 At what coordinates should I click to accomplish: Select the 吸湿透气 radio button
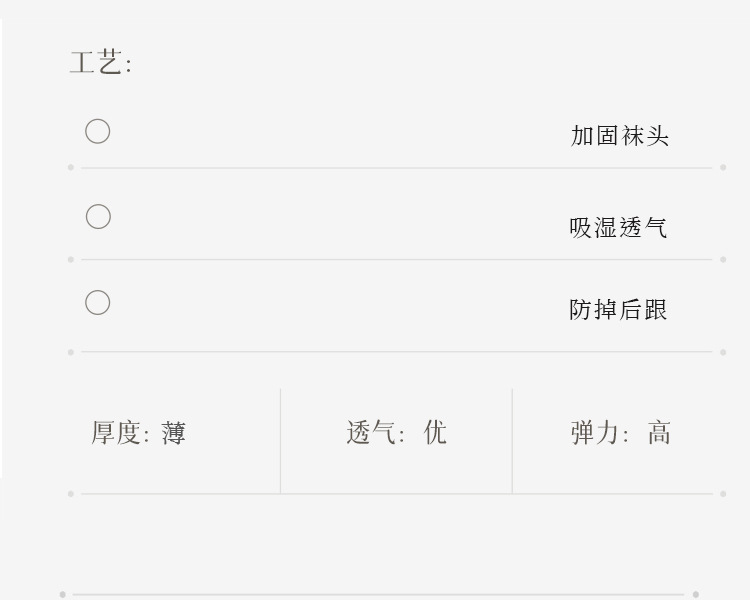[x=97, y=217]
